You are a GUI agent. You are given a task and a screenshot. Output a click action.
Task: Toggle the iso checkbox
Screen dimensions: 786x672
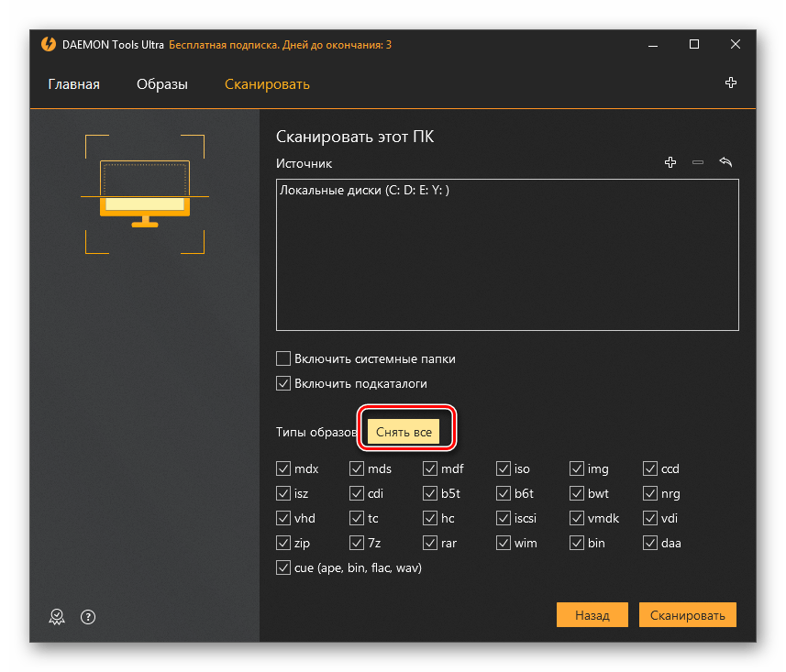(x=504, y=468)
